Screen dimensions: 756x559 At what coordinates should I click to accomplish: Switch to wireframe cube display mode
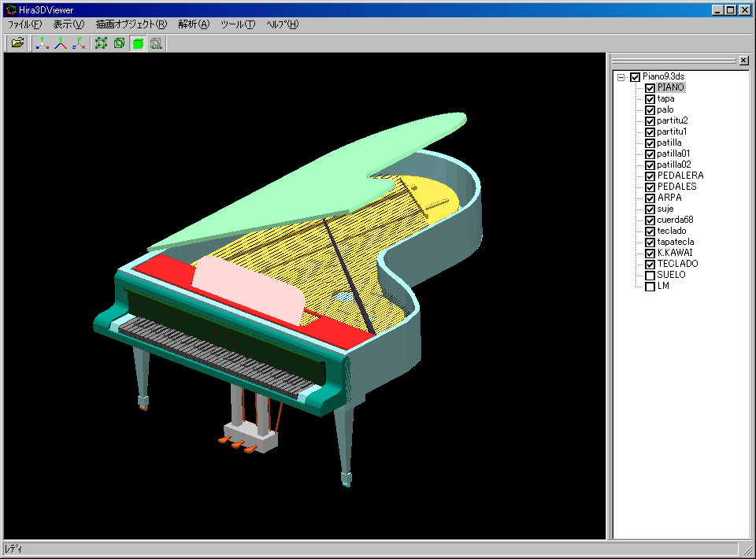[x=119, y=43]
